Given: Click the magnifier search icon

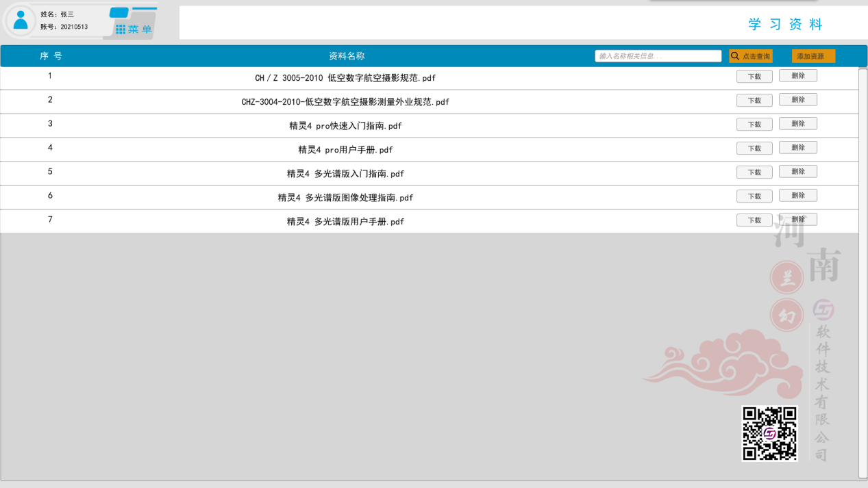Looking at the screenshot, I should pos(734,55).
